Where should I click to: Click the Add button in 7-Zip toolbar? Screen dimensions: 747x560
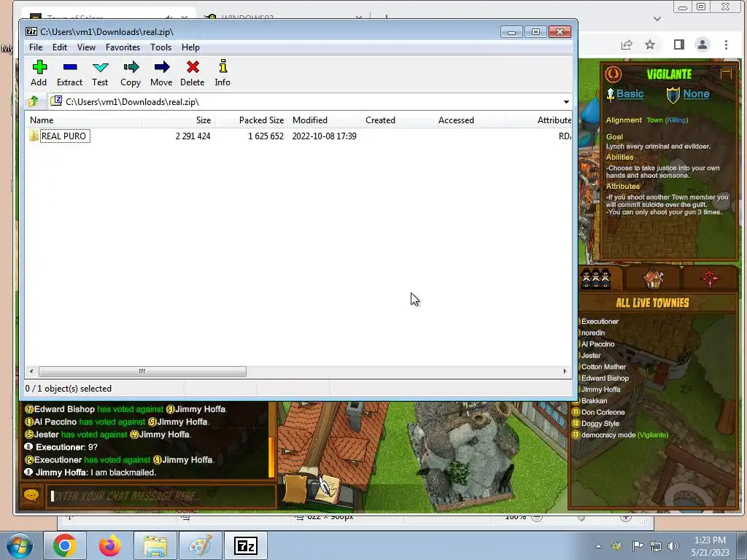tap(39, 73)
